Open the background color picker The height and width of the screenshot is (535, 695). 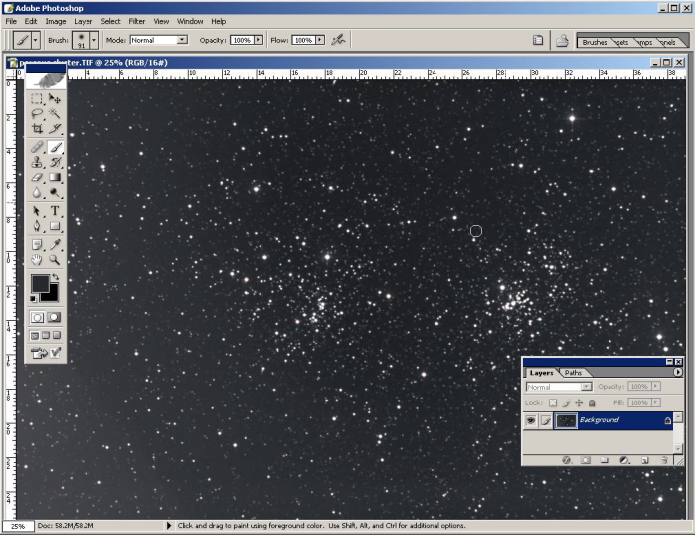tap(53, 296)
